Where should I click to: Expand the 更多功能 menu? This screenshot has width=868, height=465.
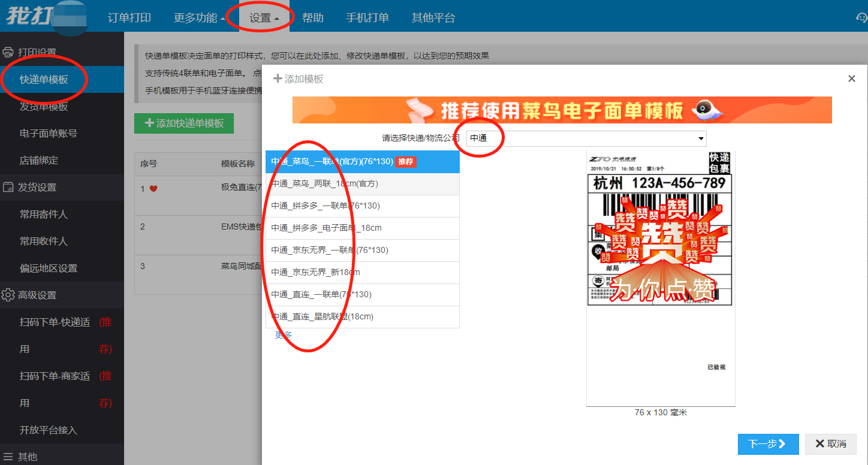tap(200, 17)
